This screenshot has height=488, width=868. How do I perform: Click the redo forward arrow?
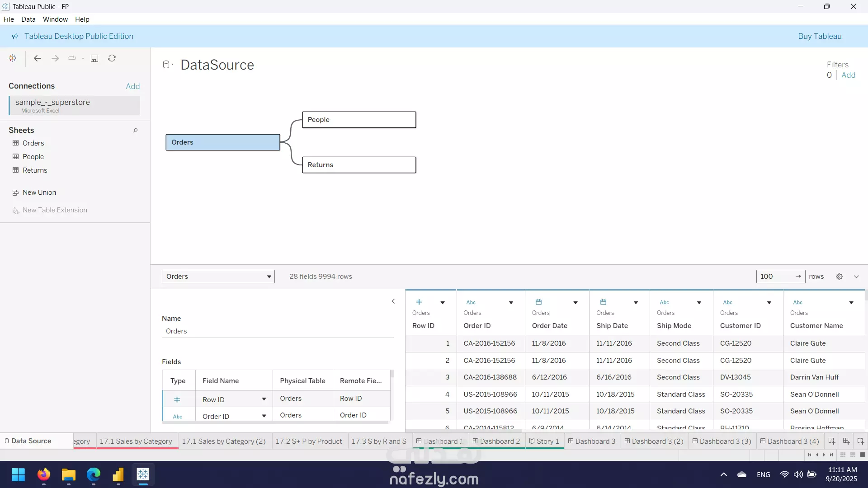(x=55, y=58)
